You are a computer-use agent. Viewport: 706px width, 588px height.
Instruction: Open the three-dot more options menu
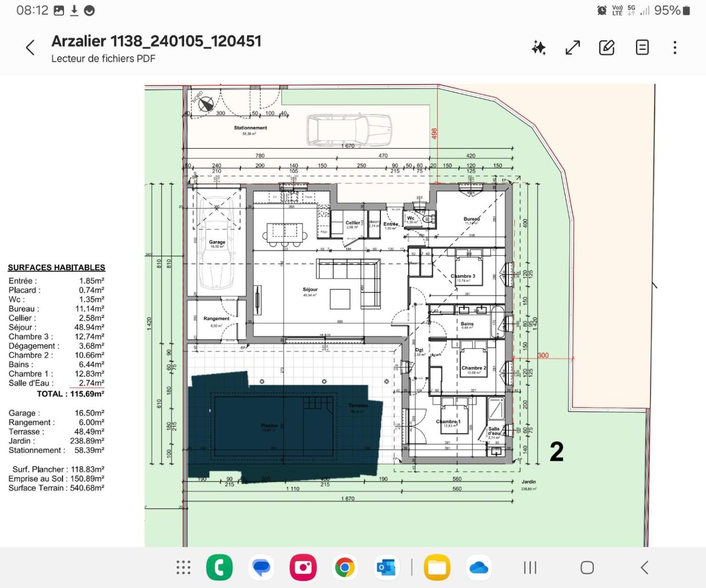[x=675, y=48]
